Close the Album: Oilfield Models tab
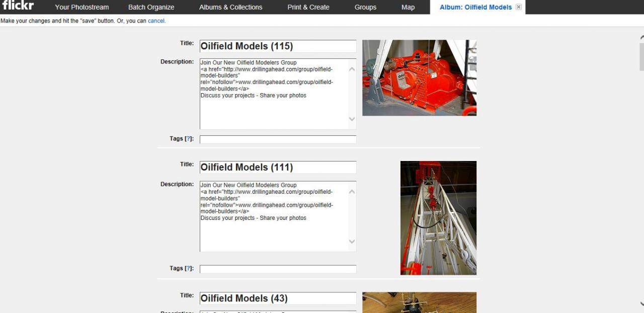The width and height of the screenshot is (644, 313). pyautogui.click(x=519, y=7)
